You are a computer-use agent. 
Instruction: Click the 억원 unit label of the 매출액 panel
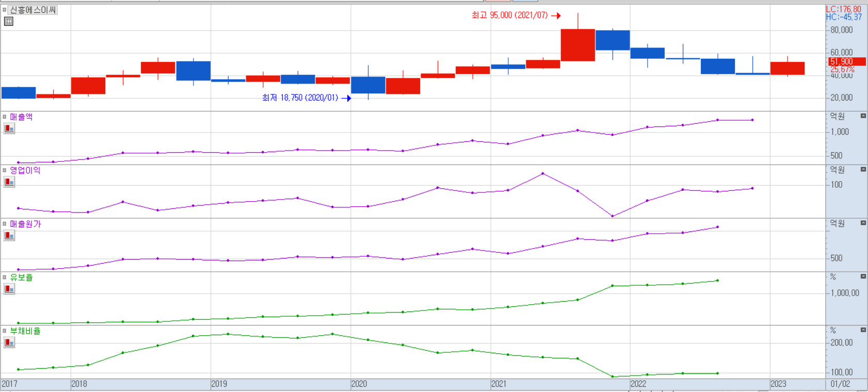(x=838, y=117)
